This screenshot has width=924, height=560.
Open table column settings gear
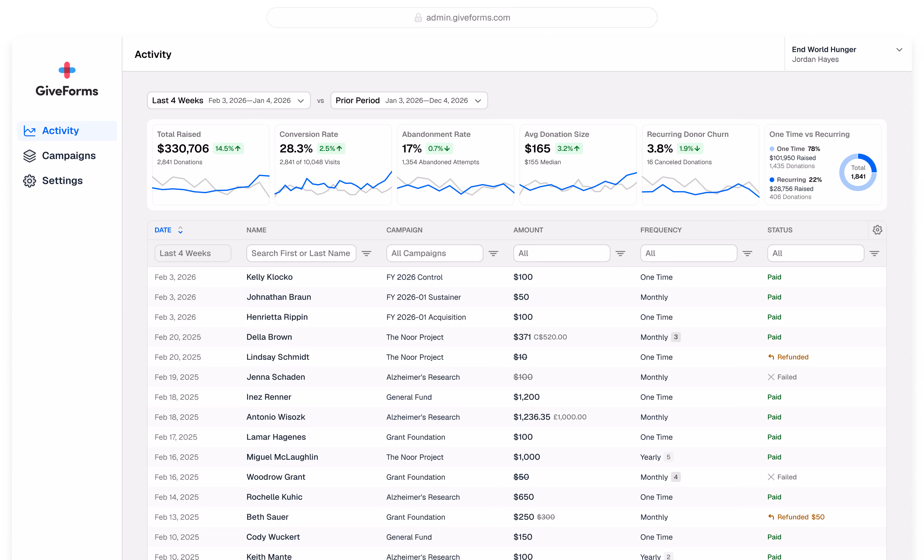pos(877,230)
